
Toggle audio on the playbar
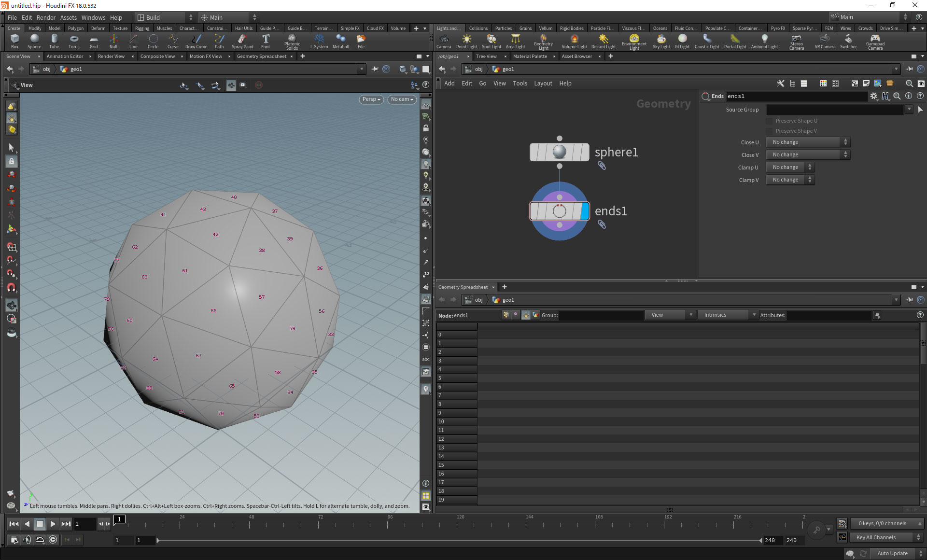click(x=27, y=540)
